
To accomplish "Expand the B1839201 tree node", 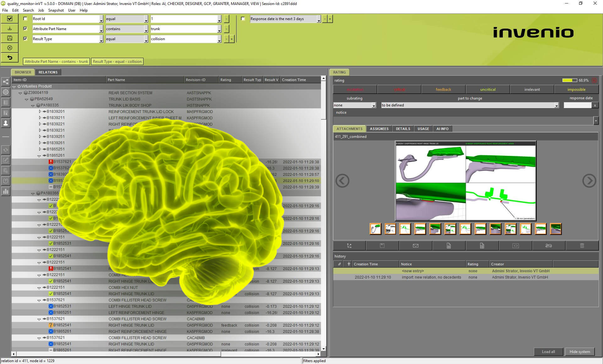I will (40, 111).
